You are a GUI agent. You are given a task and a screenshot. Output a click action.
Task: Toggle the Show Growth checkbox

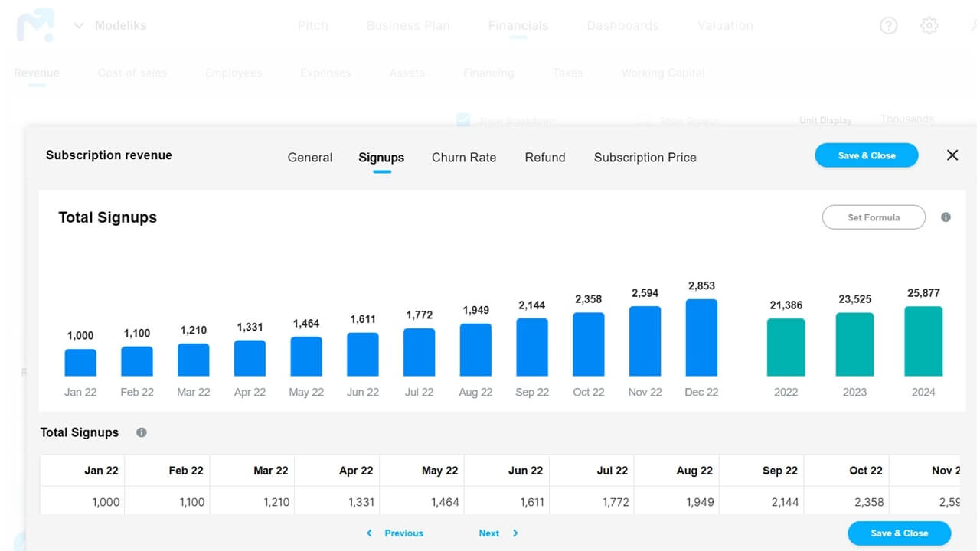(x=644, y=120)
